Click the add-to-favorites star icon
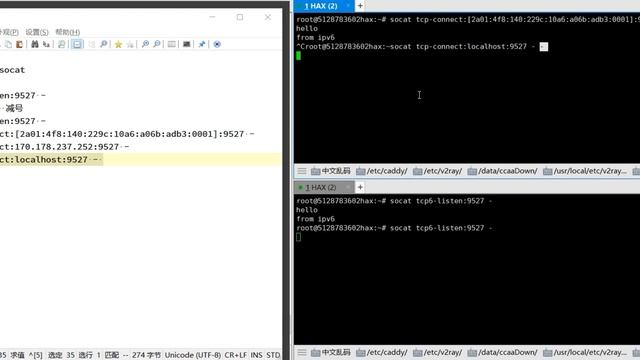 130,44
